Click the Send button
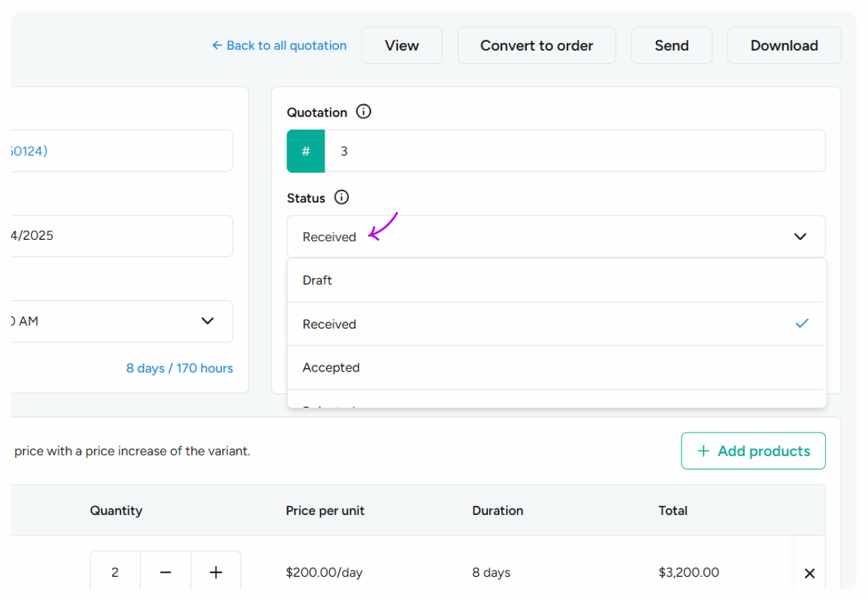This screenshot has height=601, width=868. 670,45
